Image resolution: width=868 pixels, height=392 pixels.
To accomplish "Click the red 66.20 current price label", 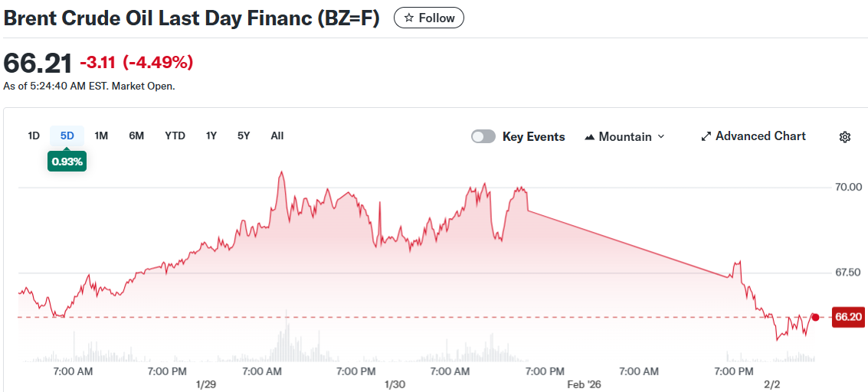I will click(848, 317).
